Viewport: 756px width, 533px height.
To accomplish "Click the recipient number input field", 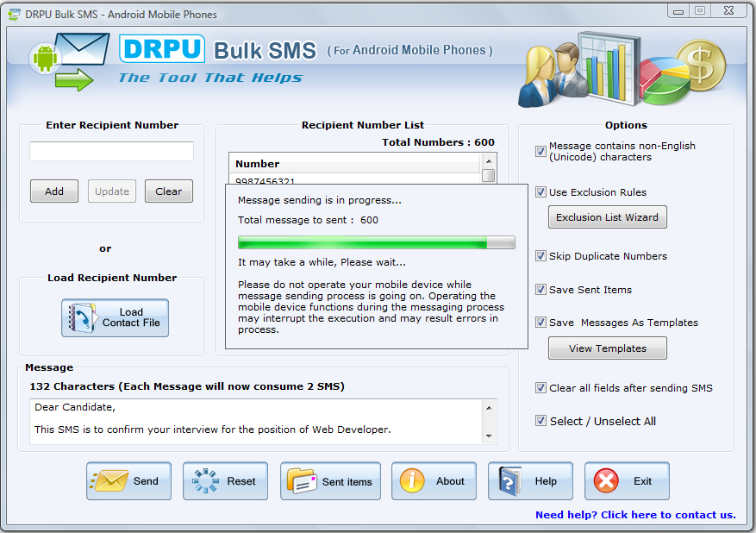I will click(111, 151).
